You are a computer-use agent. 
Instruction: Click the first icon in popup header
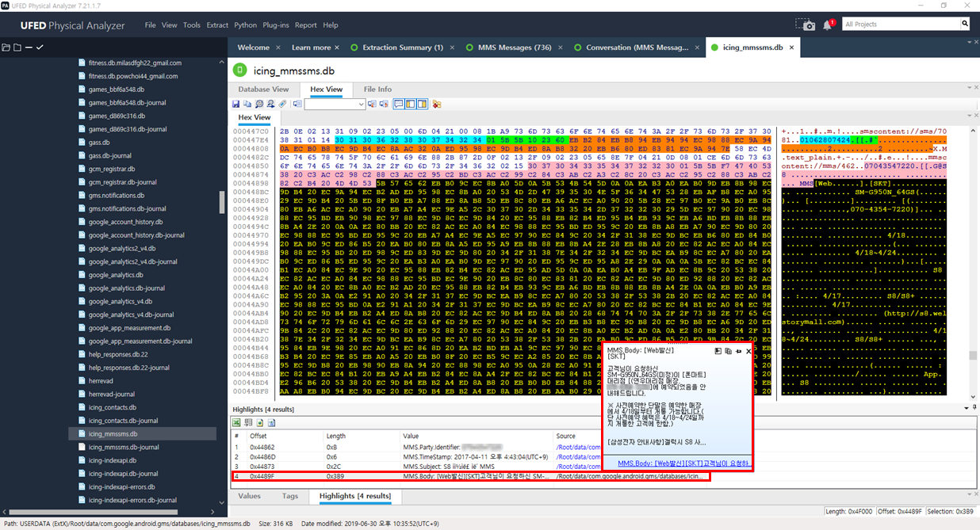pos(718,351)
